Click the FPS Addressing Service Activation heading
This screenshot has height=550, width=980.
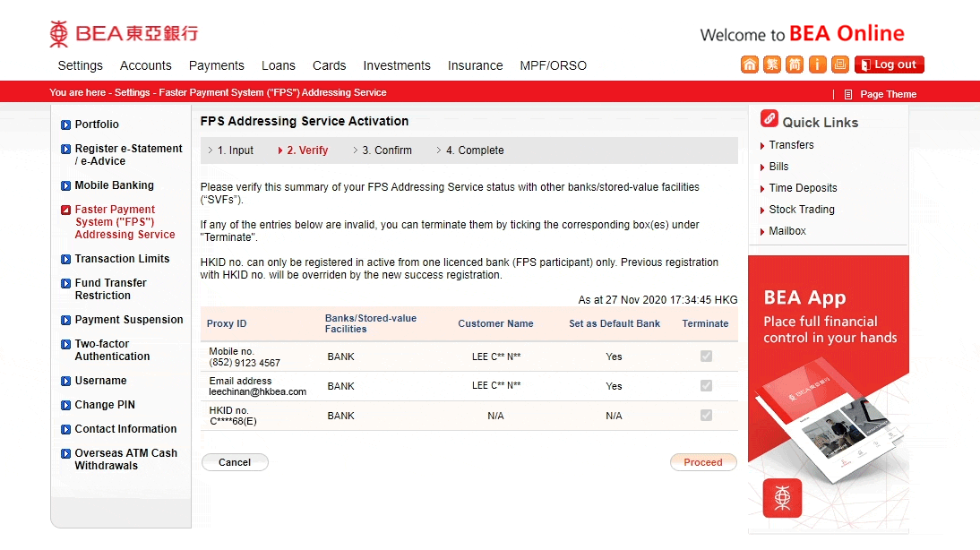point(305,121)
